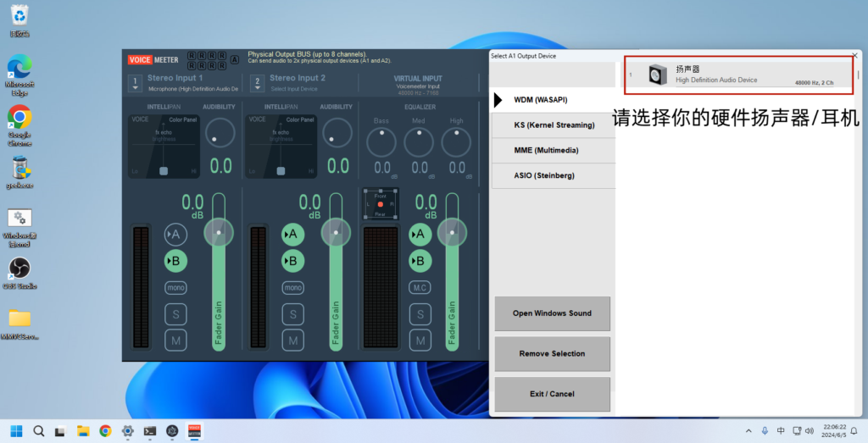868x443 pixels.
Task: Toggle bus A on Stereo Input 1
Action: pos(175,235)
